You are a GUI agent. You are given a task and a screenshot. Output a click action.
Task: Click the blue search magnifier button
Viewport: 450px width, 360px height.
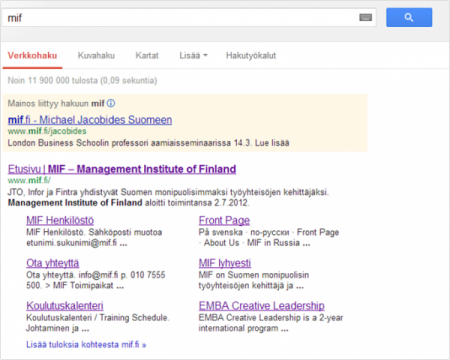tap(409, 17)
